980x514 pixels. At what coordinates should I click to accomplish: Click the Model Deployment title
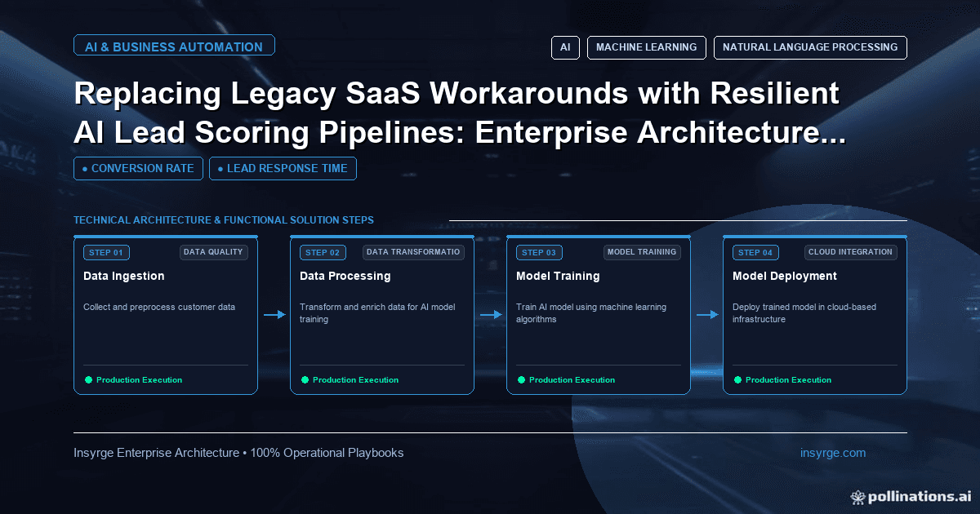click(785, 276)
